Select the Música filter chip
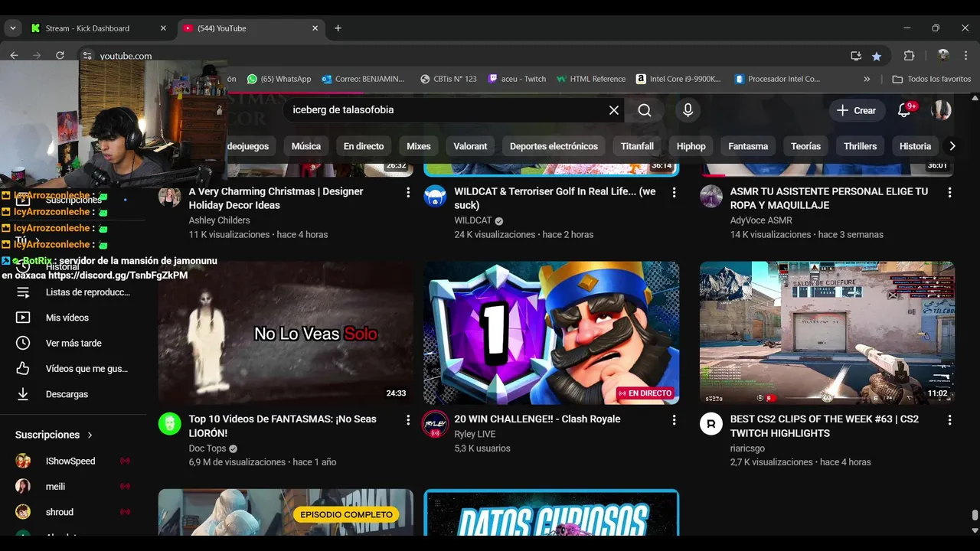 (x=306, y=146)
